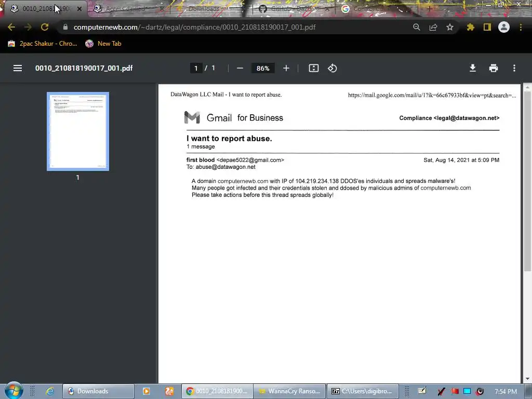Viewport: 532px width, 399px height.
Task: Click the sender email depae5022@gmail.com
Action: point(250,160)
